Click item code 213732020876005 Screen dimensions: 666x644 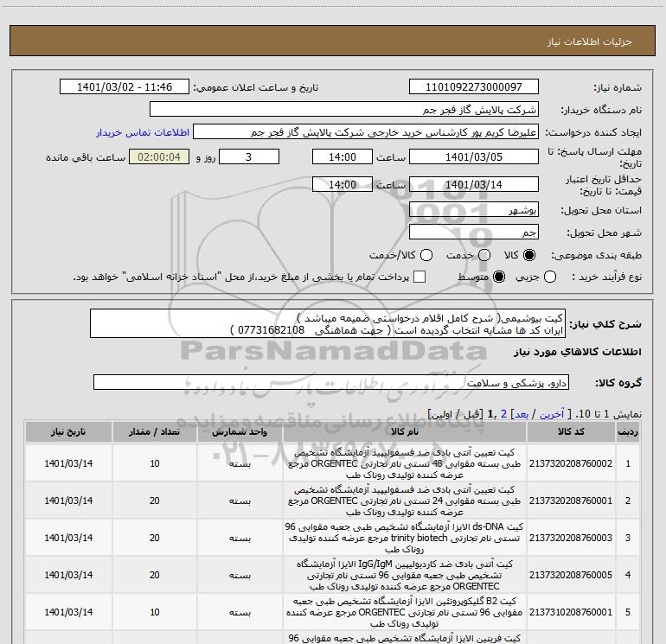[571, 575]
